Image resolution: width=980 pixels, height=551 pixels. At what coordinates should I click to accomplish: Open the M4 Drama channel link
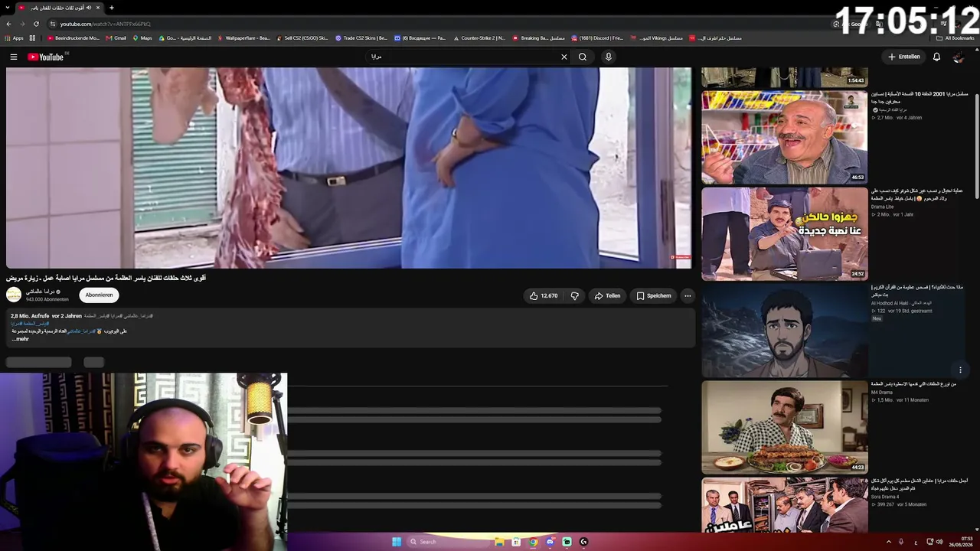882,393
